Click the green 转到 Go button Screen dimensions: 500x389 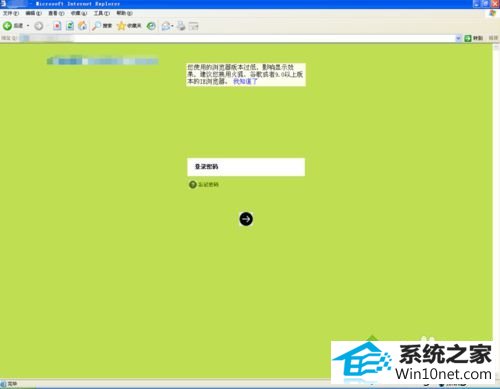pos(474,38)
